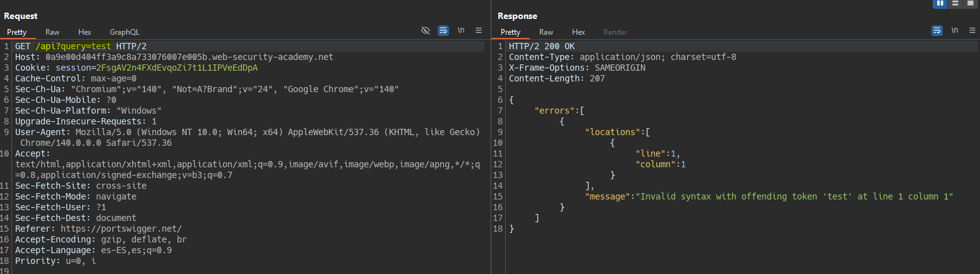The height and width of the screenshot is (274, 980).
Task: Click the session cookie value in the request
Action: [x=176, y=68]
